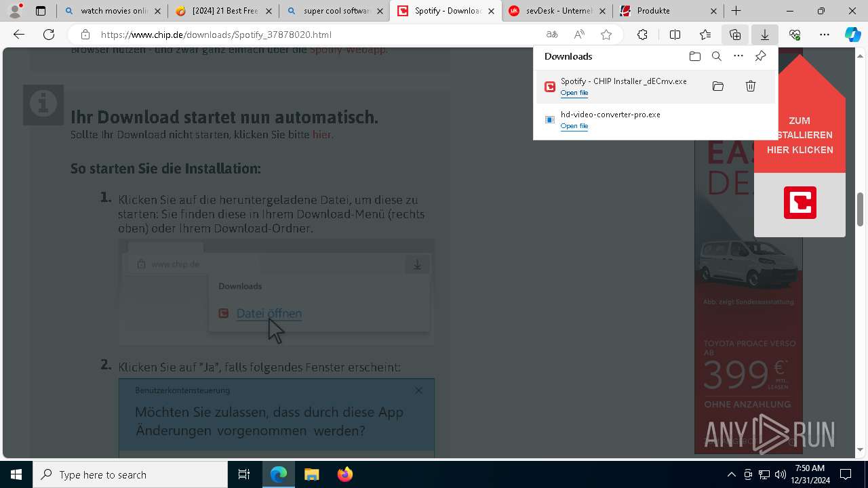The width and height of the screenshot is (868, 488).
Task: Close the sevDesk tab
Action: (x=602, y=11)
